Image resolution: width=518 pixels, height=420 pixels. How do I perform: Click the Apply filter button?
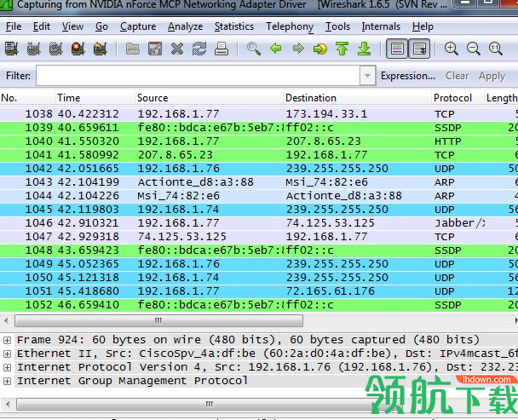(x=492, y=76)
